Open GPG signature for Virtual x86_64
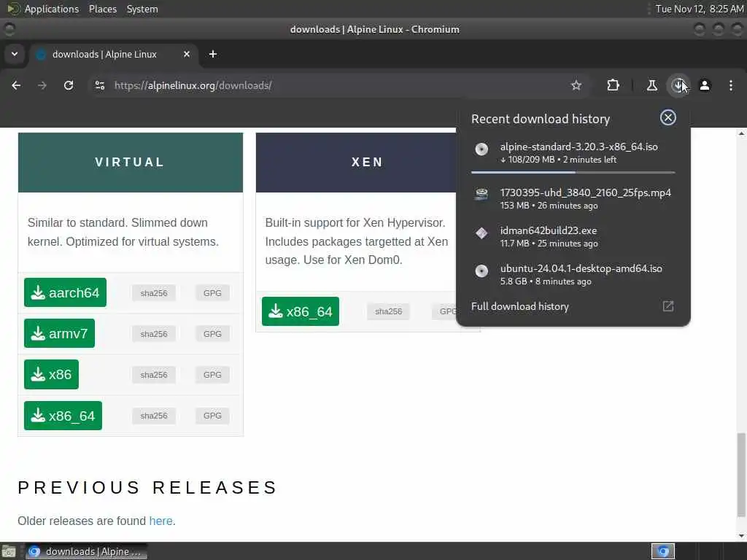Viewport: 747px width, 560px height. [x=212, y=416]
